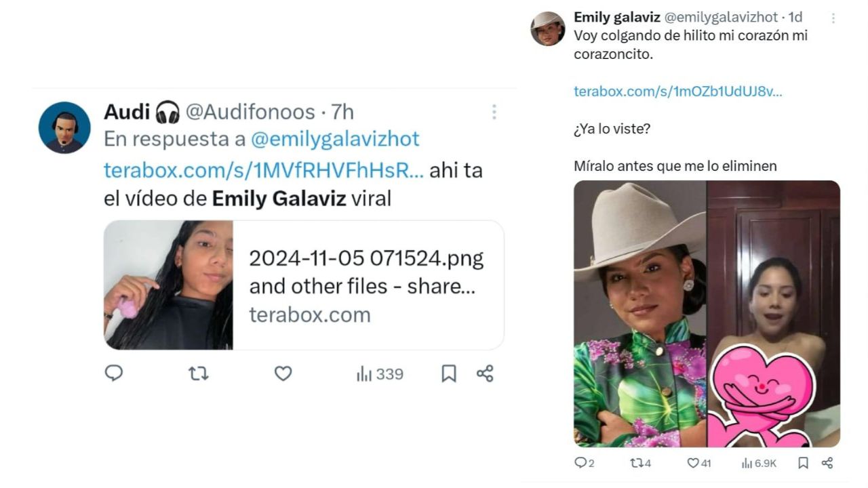Reply to Emily galaviz's tweet
The height and width of the screenshot is (488, 868).
tap(581, 463)
